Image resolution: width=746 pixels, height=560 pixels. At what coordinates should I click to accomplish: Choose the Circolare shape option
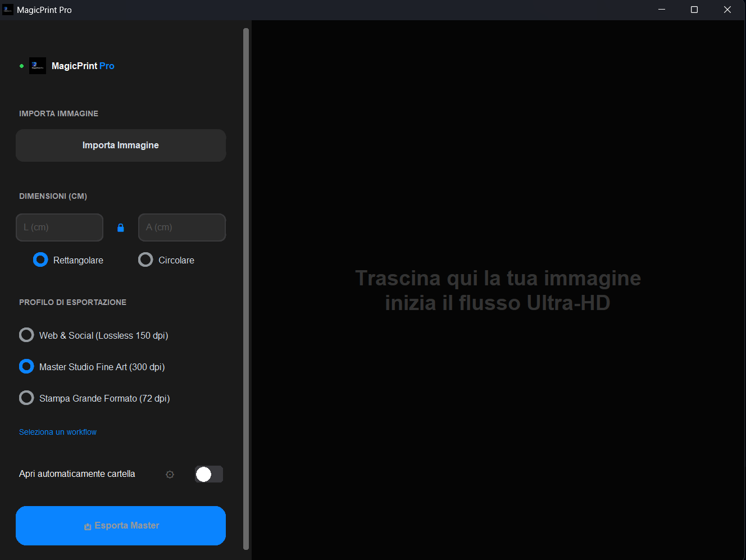point(145,259)
